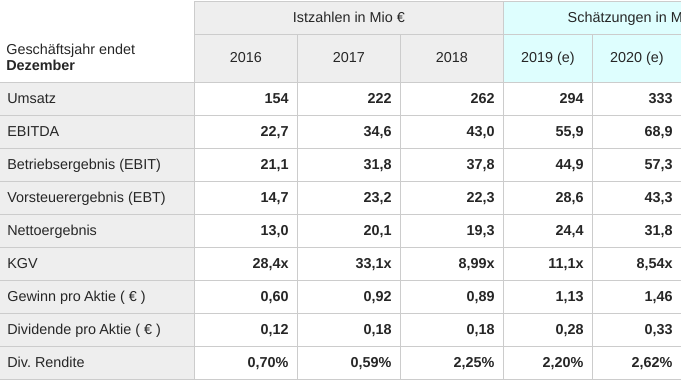The width and height of the screenshot is (681, 380).
Task: Select Betriebsergebnis (EBIT) row label
Action: [x=84, y=165]
